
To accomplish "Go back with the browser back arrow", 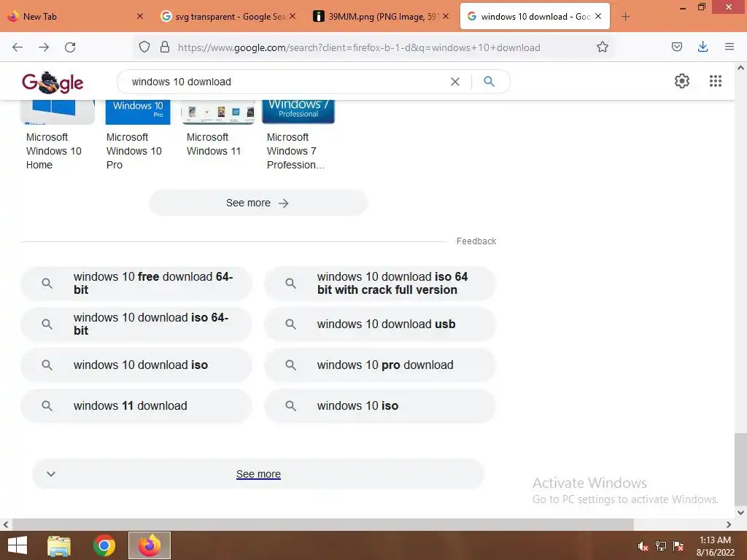I will pyautogui.click(x=18, y=47).
